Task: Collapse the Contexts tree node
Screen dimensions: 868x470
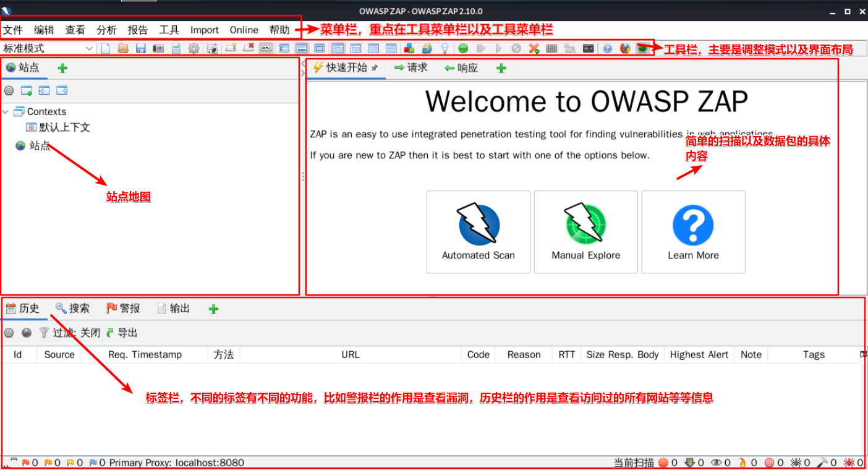Action: (x=5, y=111)
